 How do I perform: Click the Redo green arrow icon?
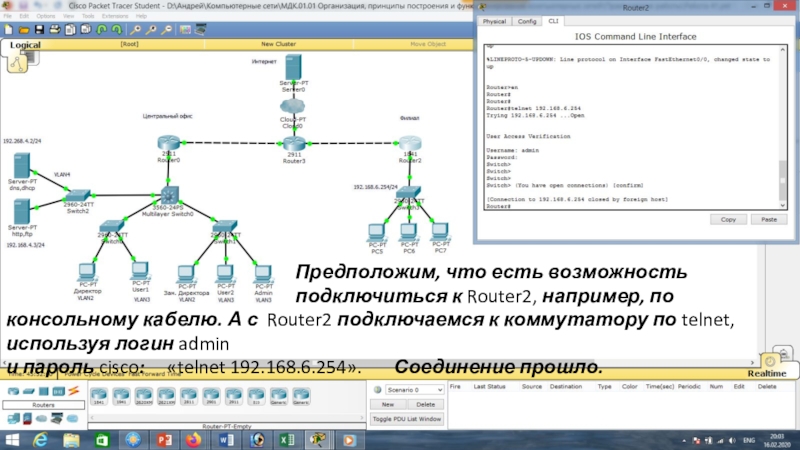117,30
